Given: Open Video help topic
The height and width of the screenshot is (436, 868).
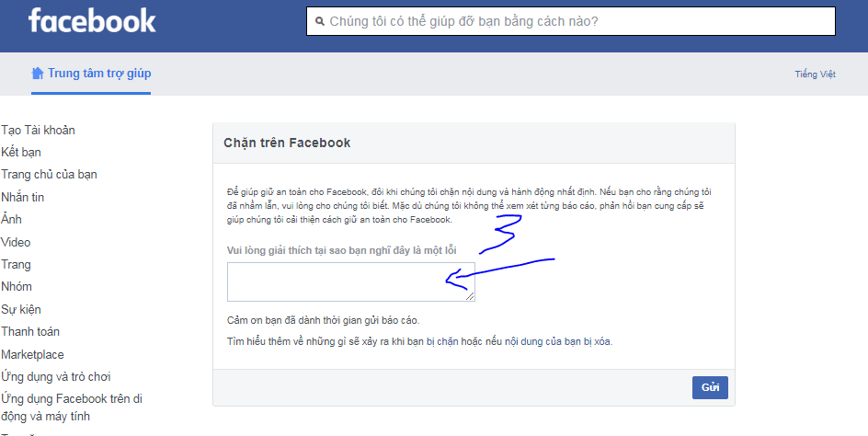Looking at the screenshot, I should pyautogui.click(x=16, y=242).
